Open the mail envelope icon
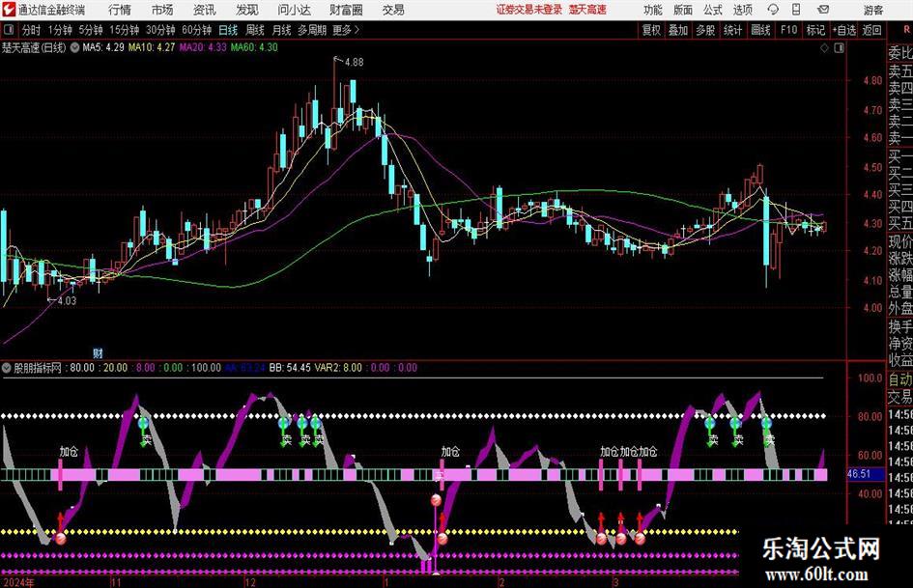This screenshot has width=913, height=588. pyautogui.click(x=823, y=10)
